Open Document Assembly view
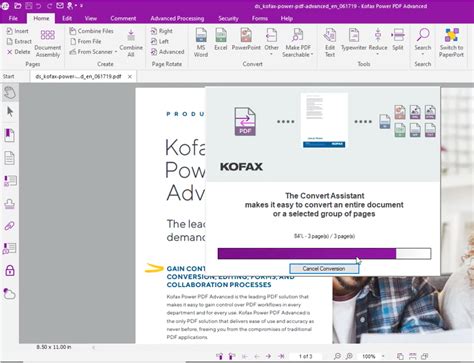The image size is (474, 363). click(48, 43)
